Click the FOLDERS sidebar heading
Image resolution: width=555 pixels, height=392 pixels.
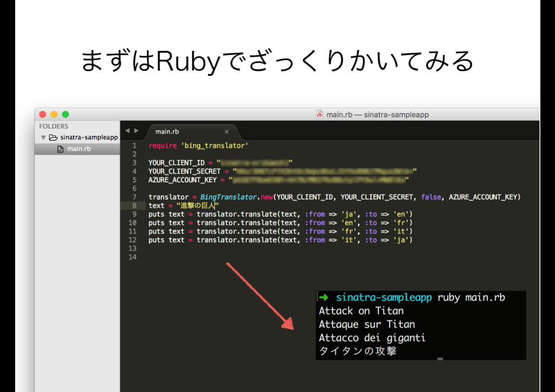pos(54,126)
